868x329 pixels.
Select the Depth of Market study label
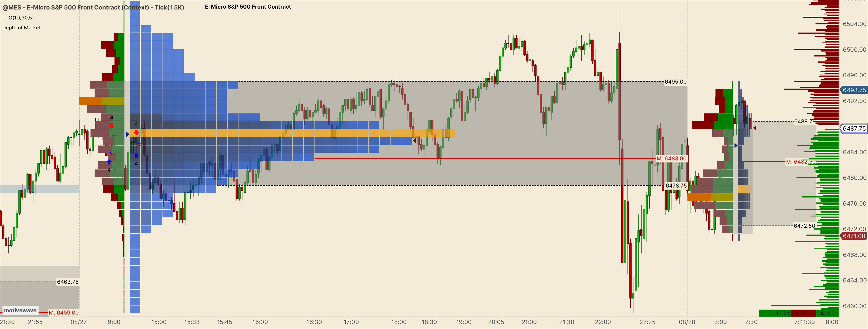[x=21, y=28]
